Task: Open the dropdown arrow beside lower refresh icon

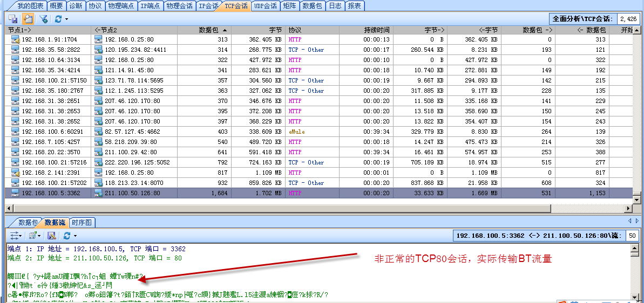Action: click(74, 236)
